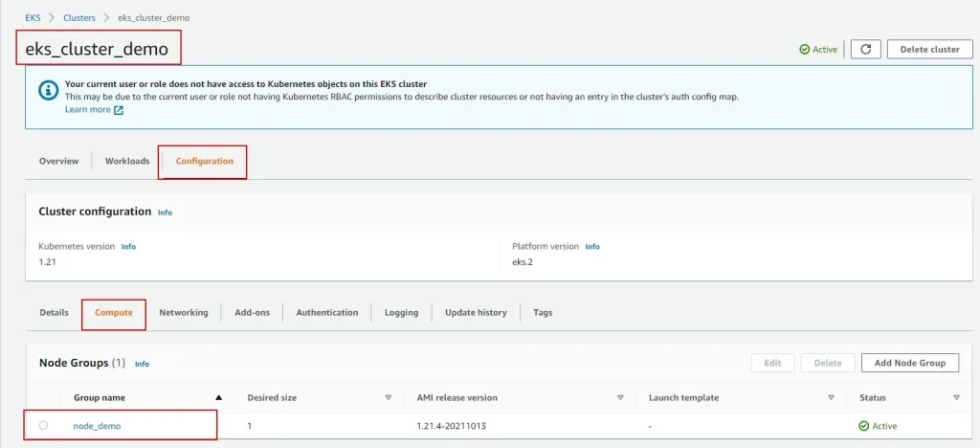Switch to the Networking tab
The height and width of the screenshot is (448, 980).
183,312
